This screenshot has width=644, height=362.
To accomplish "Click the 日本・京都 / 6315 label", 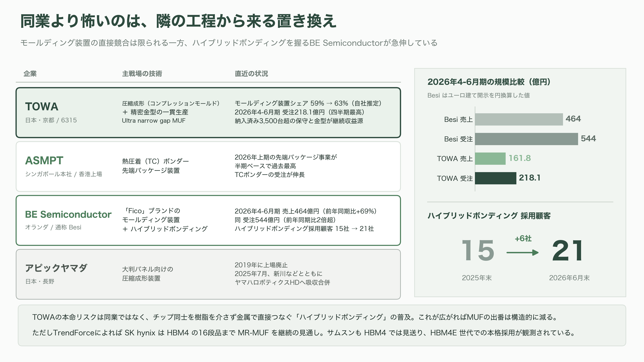I will tap(51, 120).
